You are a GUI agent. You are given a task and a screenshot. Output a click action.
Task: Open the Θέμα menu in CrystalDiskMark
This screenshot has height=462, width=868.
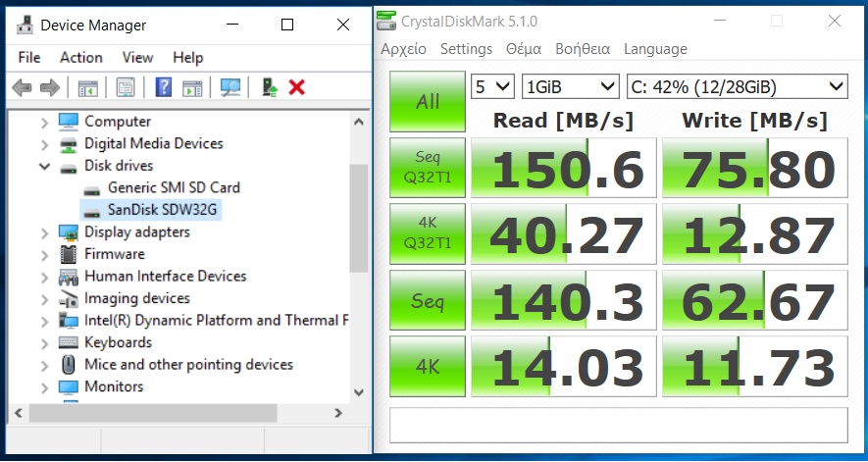tap(524, 49)
